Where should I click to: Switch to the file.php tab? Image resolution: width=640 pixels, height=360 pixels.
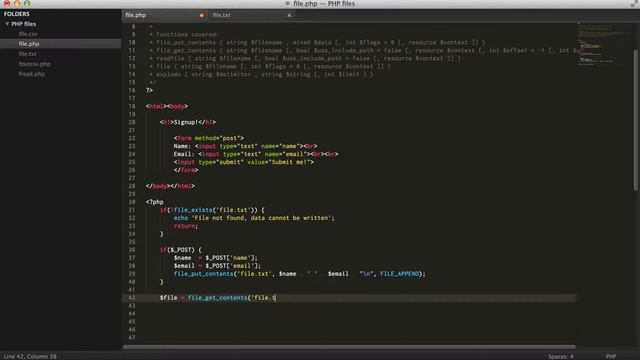pos(136,15)
